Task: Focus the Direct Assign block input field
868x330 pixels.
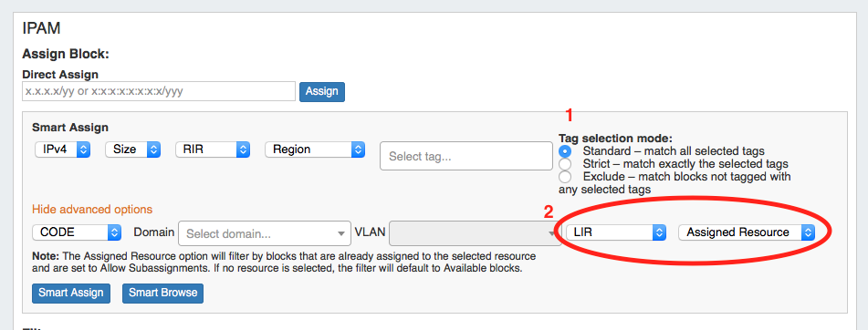Action: pos(159,91)
